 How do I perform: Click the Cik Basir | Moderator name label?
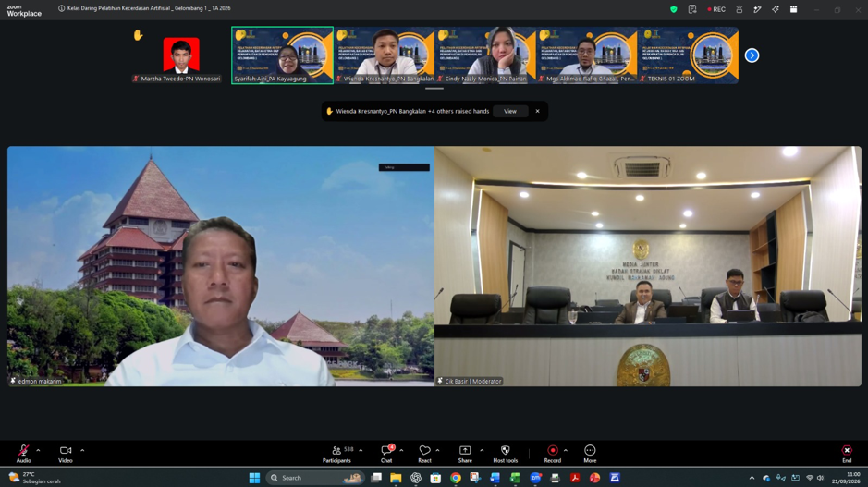470,382
